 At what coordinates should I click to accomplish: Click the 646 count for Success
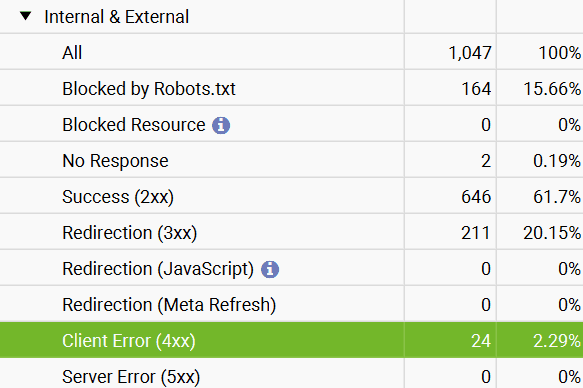click(476, 197)
